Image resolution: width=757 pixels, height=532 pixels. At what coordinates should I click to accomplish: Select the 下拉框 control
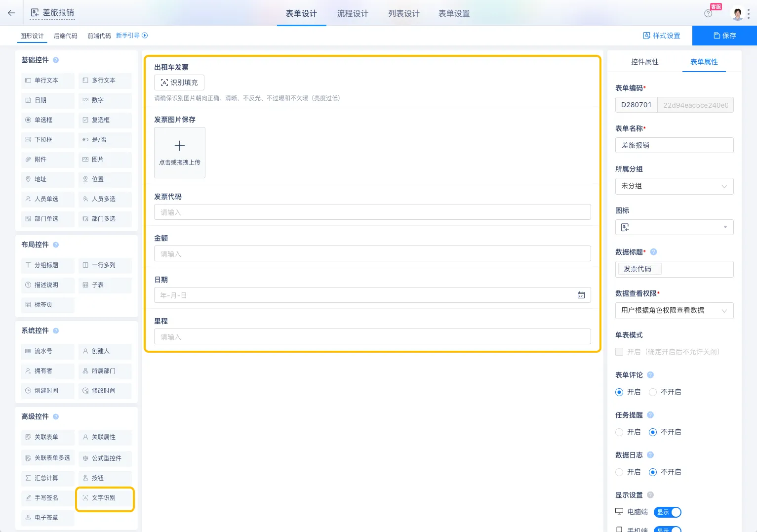click(48, 140)
